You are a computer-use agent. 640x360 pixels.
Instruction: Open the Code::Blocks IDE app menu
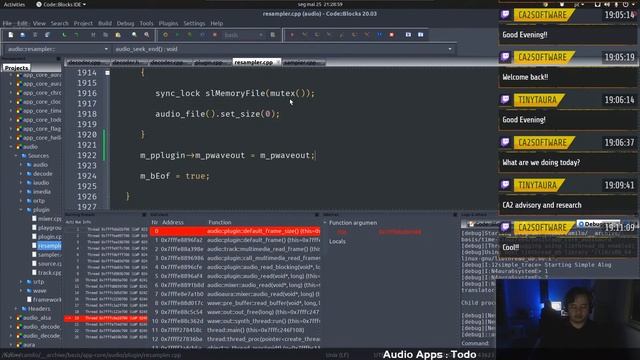click(61, 4)
